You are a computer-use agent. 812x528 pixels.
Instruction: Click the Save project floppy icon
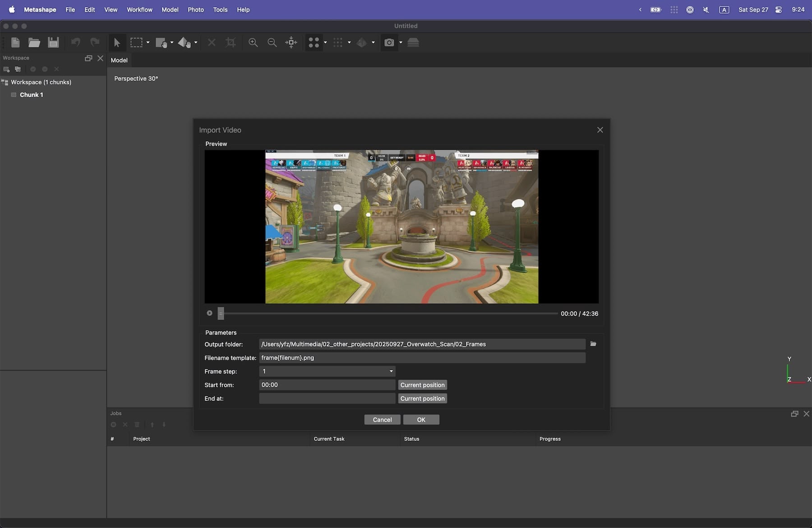(53, 42)
